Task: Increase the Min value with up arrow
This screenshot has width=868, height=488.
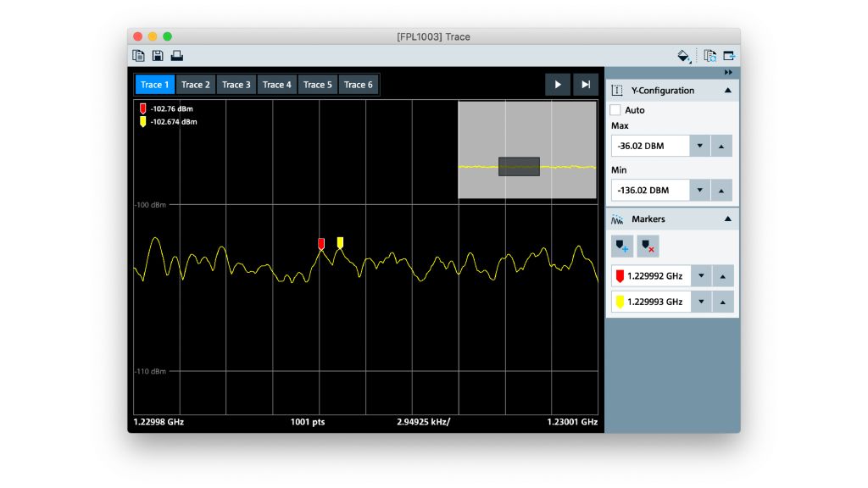Action: pyautogui.click(x=721, y=191)
